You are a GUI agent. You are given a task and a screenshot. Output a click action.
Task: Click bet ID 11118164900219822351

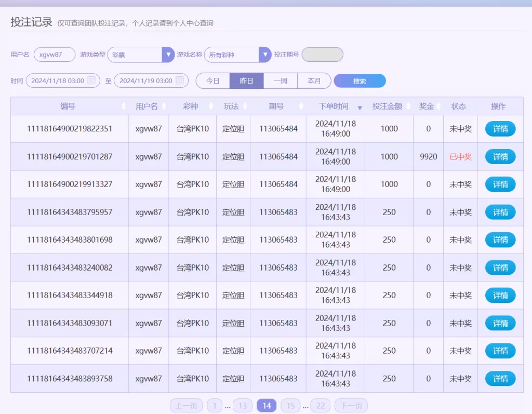[70, 129]
